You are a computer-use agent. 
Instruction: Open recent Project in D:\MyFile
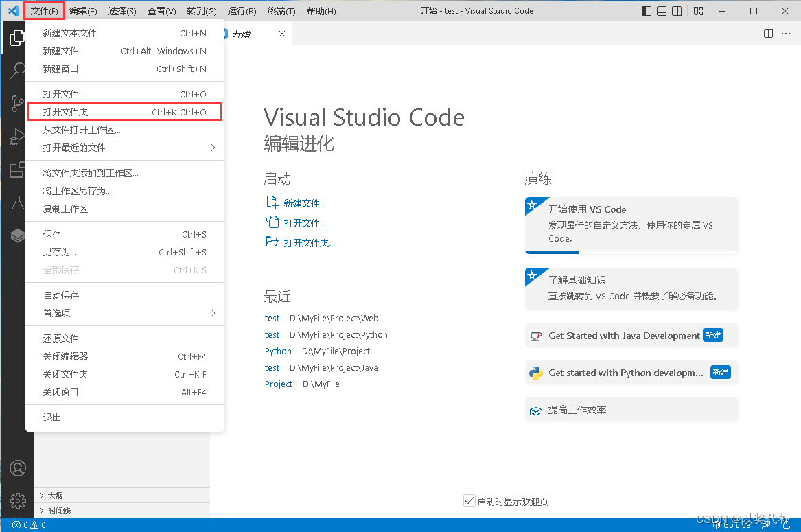point(279,384)
